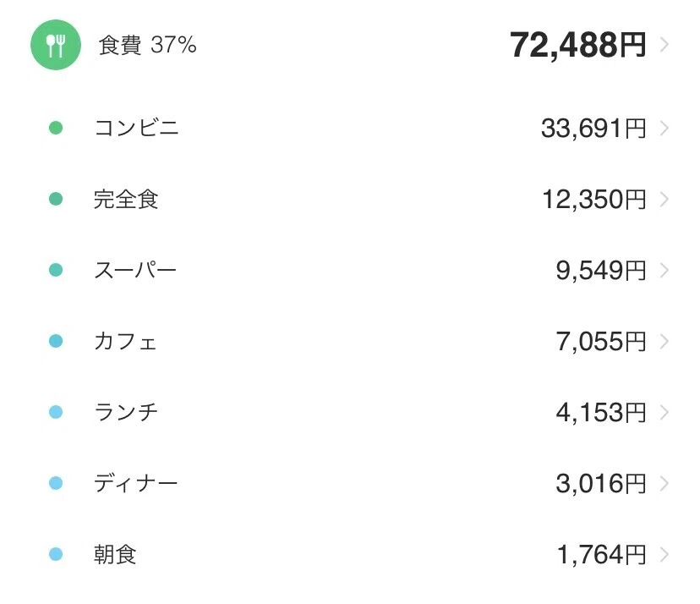This screenshot has width=700, height=604.
Task: Open the ディナー subcategory
Action: point(350,483)
